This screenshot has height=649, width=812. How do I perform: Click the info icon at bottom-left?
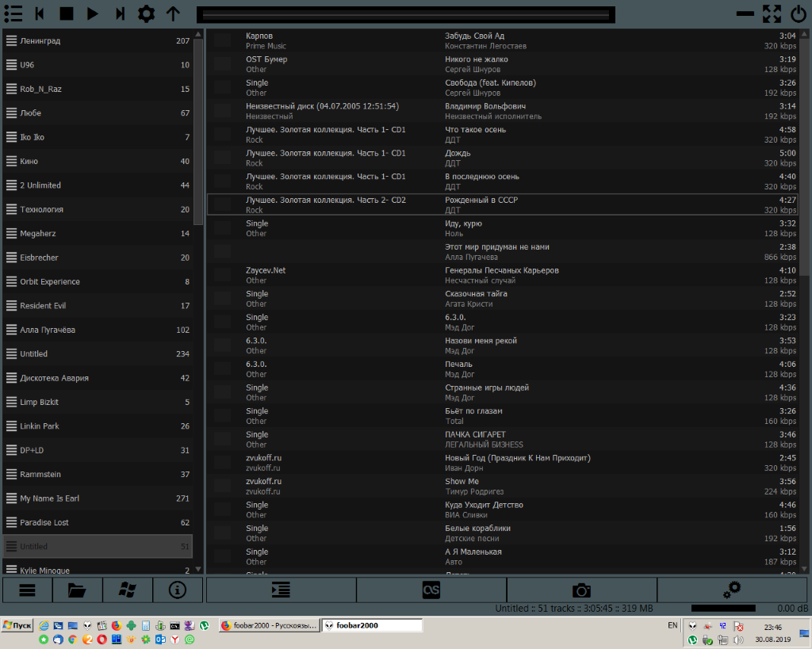[178, 590]
